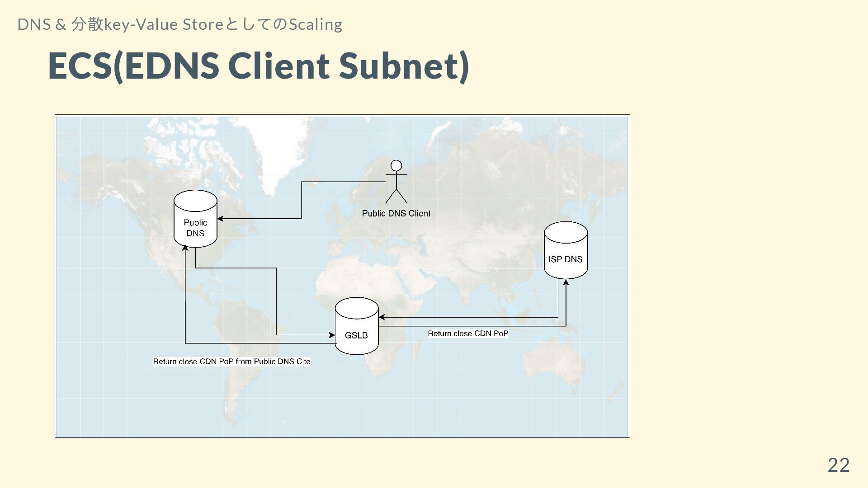Viewport: 868px width, 488px height.
Task: Click the arrowhead pointing into Public DNS
Action: point(221,219)
